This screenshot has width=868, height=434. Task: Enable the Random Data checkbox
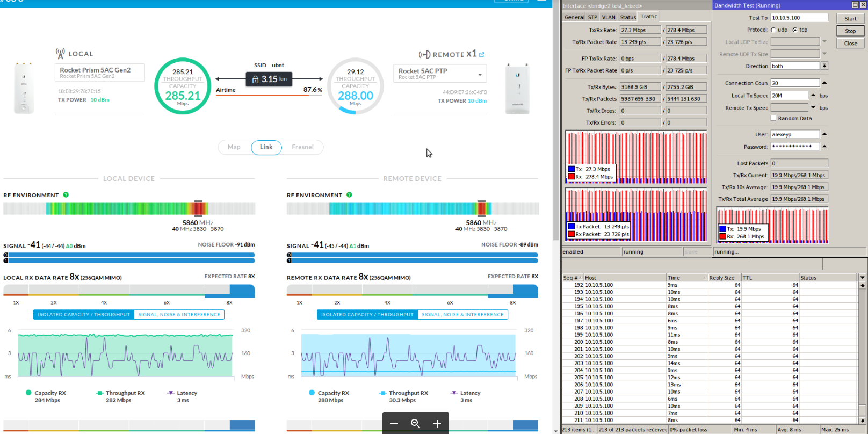773,118
